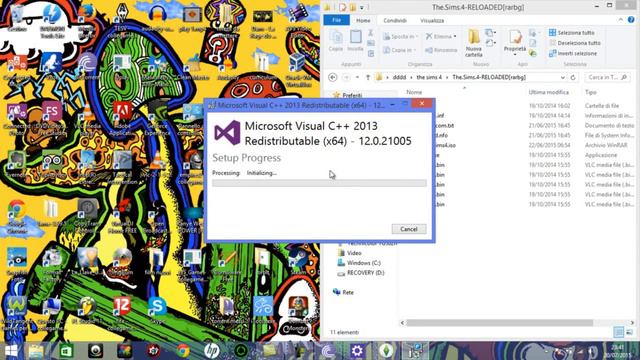Screen dimensions: 640x360
Task: Click the Taglia scissors icon in ribbon
Action: click(x=371, y=33)
